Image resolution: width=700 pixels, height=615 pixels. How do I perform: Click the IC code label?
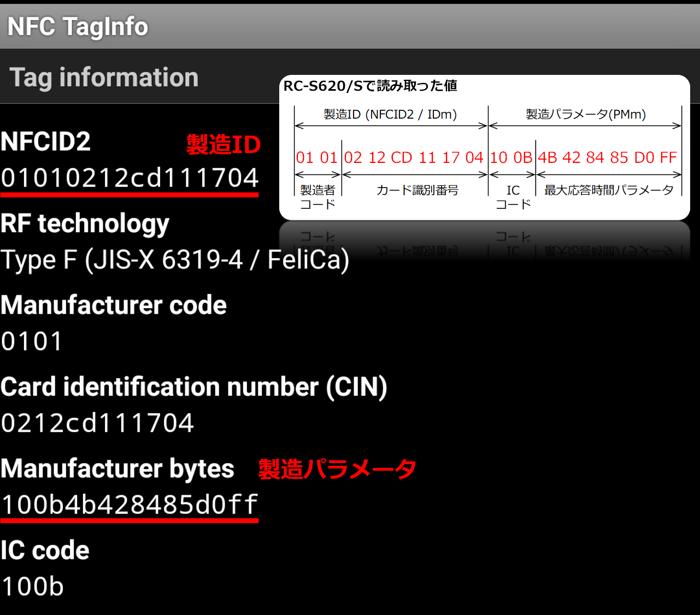[x=45, y=550]
